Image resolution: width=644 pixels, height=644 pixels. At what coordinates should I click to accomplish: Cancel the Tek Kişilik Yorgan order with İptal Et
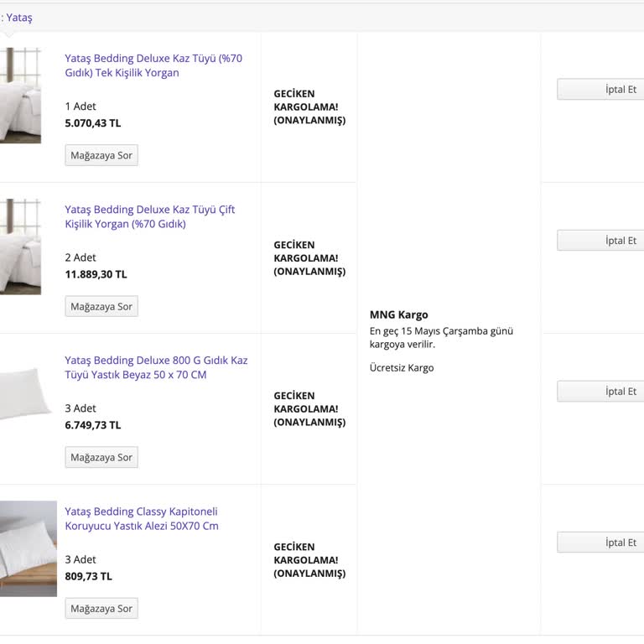600,89
